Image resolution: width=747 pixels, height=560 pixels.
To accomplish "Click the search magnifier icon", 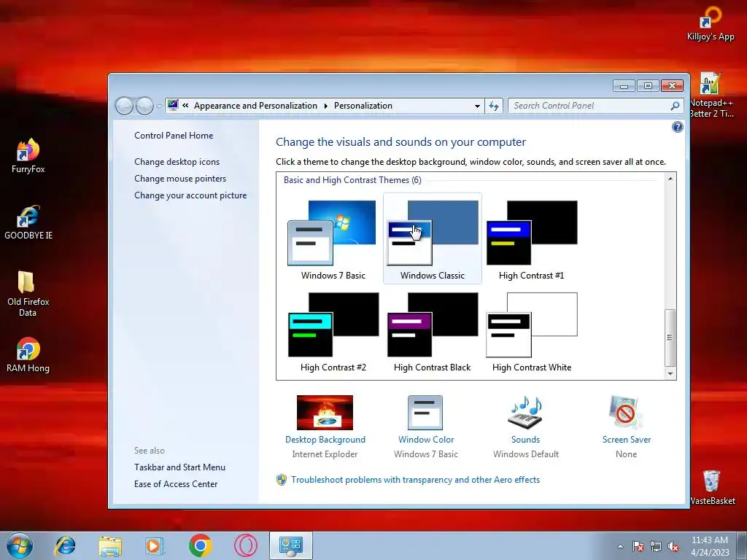I will 675,106.
